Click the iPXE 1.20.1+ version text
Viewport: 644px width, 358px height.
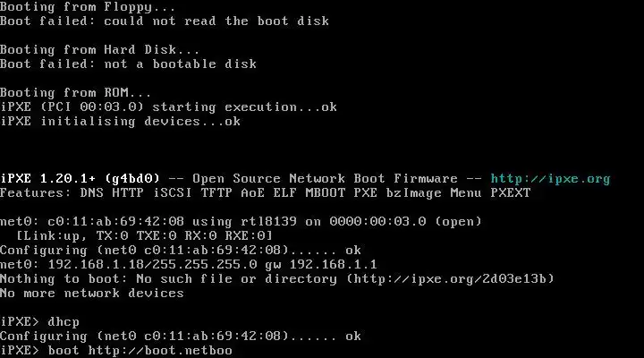(63, 178)
